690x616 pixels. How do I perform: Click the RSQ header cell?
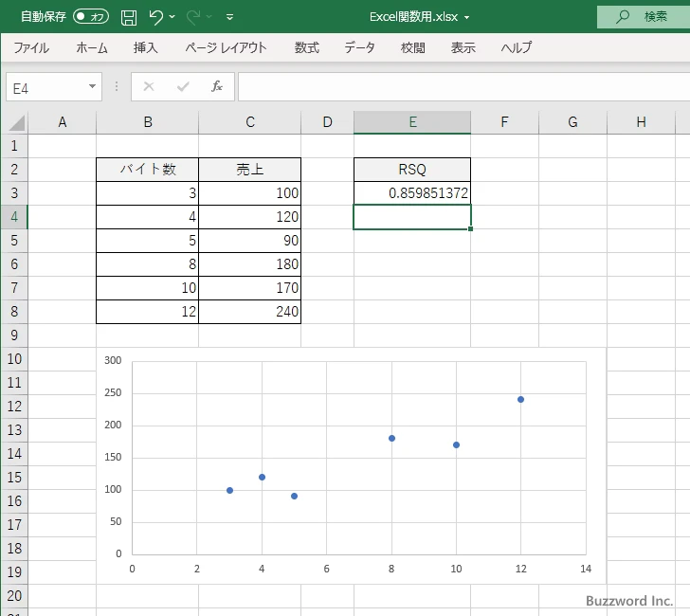tap(412, 170)
